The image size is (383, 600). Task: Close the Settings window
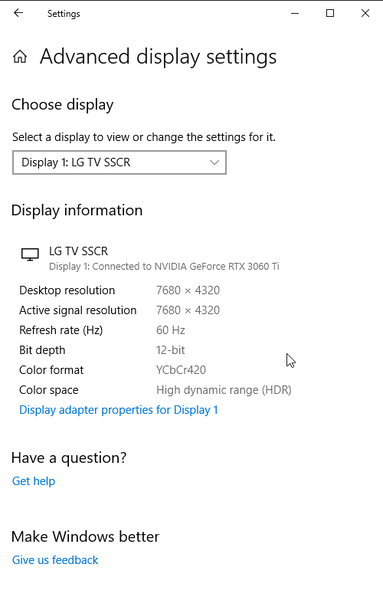365,13
